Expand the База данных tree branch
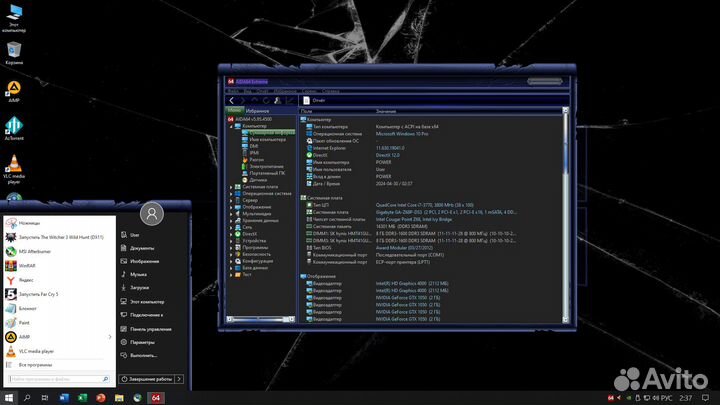This screenshot has width=720, height=405. [231, 268]
